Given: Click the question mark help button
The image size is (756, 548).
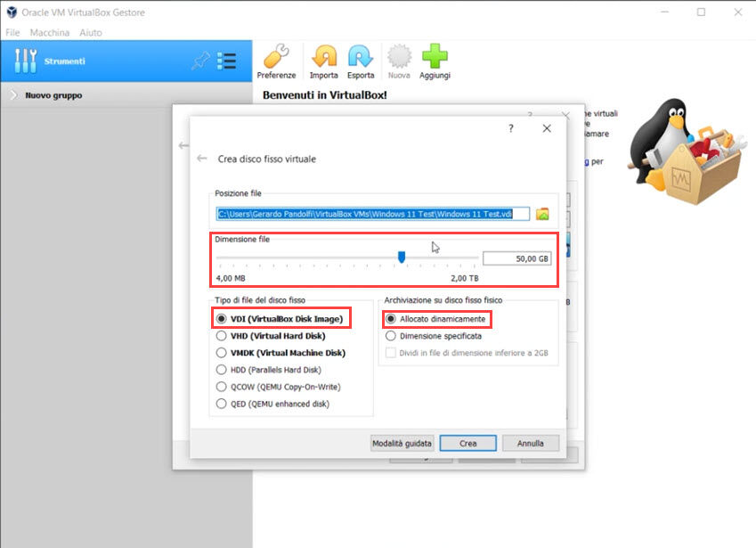Looking at the screenshot, I should [x=510, y=128].
